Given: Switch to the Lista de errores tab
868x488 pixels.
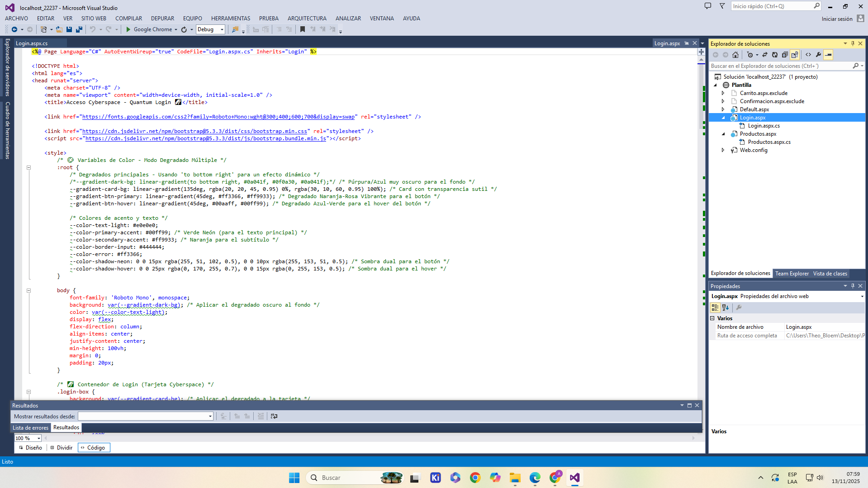Looking at the screenshot, I should click(x=30, y=428).
